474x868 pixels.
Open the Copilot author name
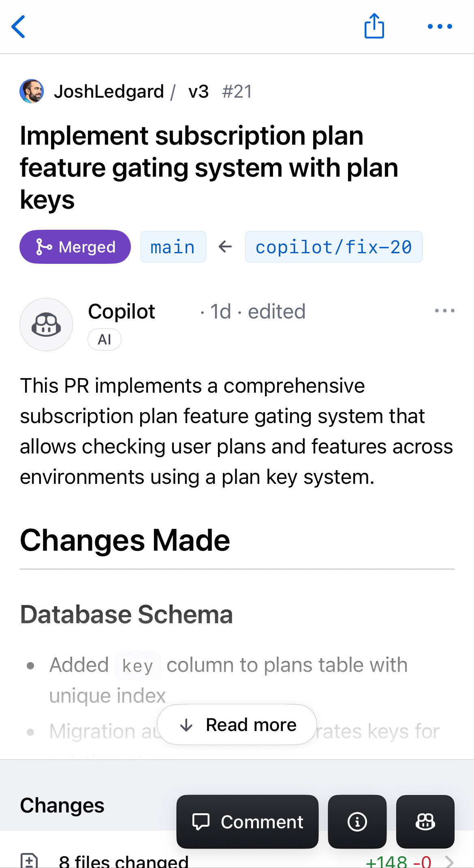click(122, 311)
